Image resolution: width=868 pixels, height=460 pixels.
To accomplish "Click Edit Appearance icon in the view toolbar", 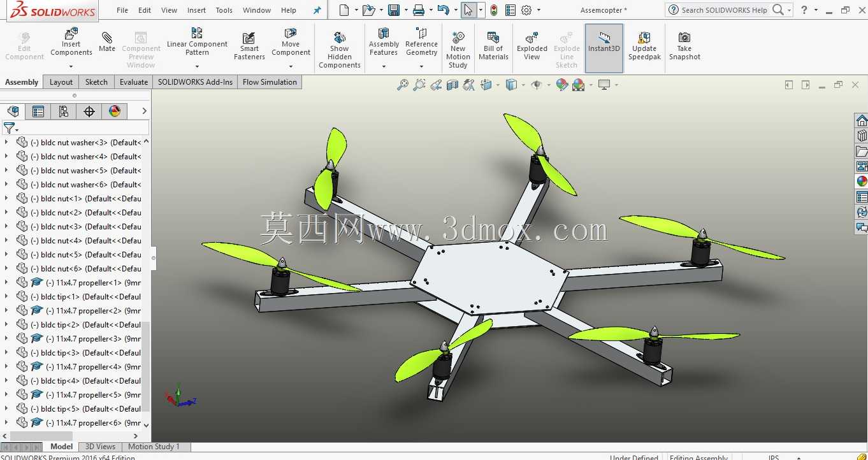I will (x=561, y=85).
